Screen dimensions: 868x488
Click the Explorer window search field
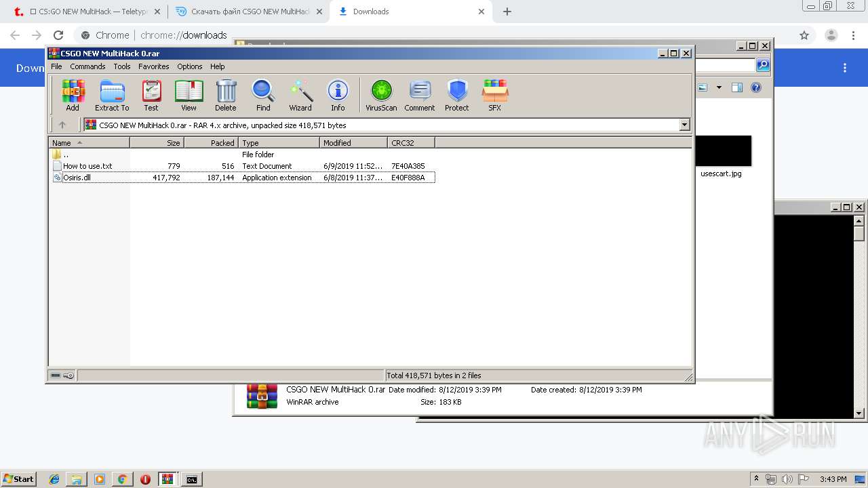(x=725, y=65)
